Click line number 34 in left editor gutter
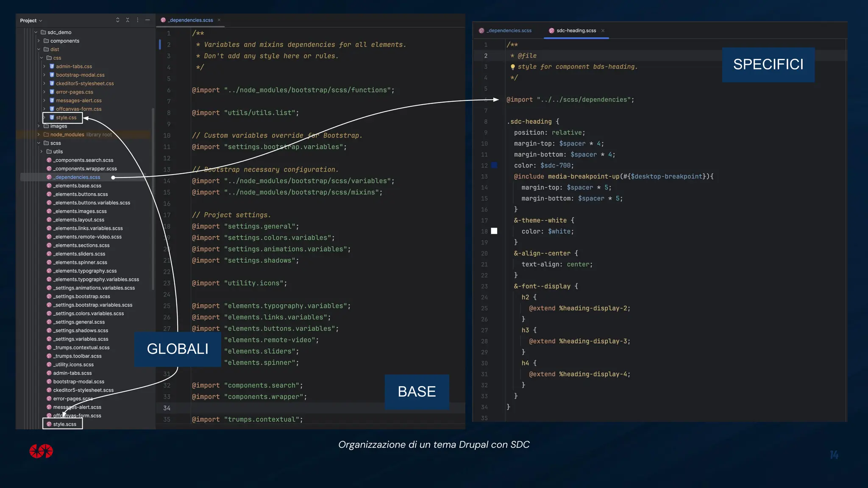Screen dimensions: 868x488 pos(167,408)
